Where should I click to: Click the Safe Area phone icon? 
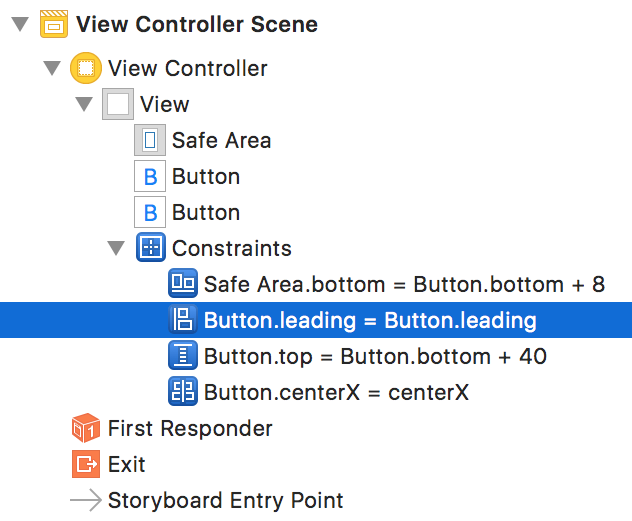[150, 140]
